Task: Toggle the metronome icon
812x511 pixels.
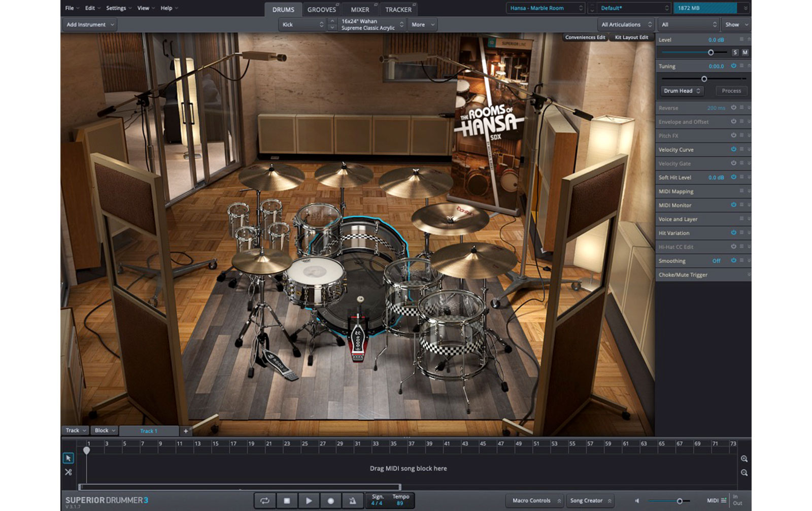Action: 352,500
